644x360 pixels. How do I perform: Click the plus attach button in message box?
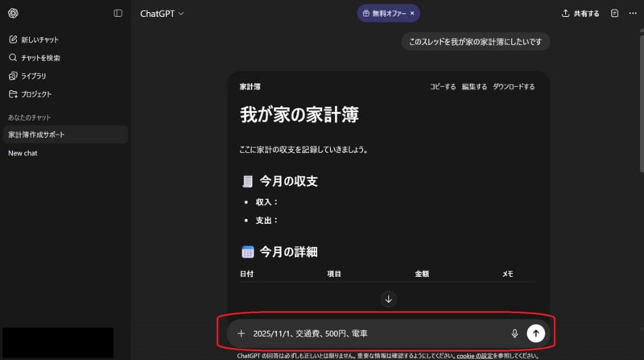click(241, 333)
